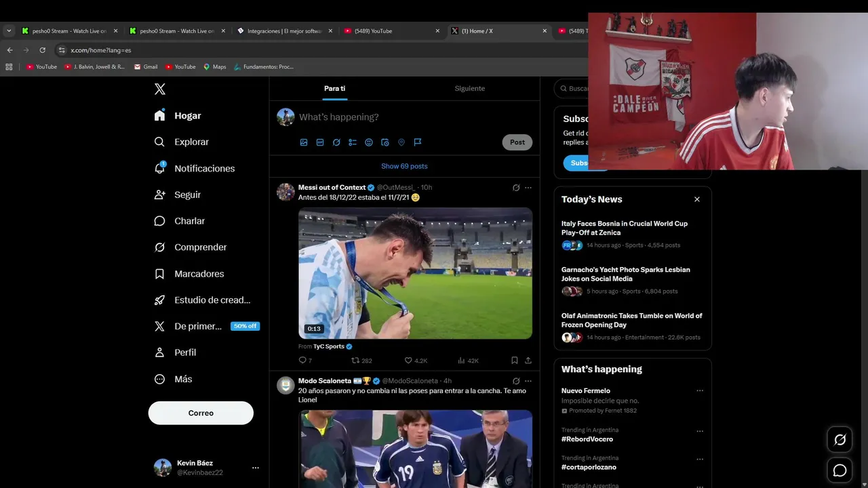
Task: Open more options on Messi out of Context post
Action: [528, 188]
